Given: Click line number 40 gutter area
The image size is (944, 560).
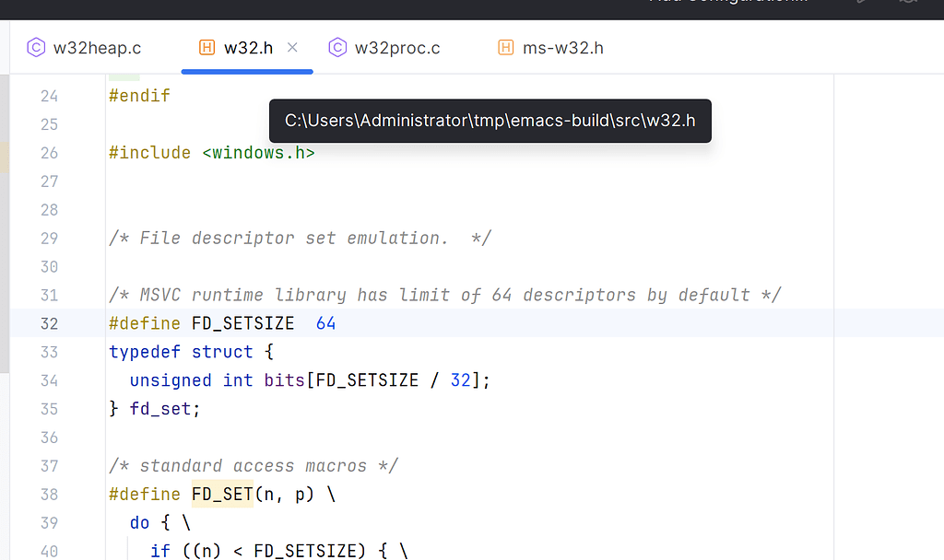Looking at the screenshot, I should click(x=49, y=550).
